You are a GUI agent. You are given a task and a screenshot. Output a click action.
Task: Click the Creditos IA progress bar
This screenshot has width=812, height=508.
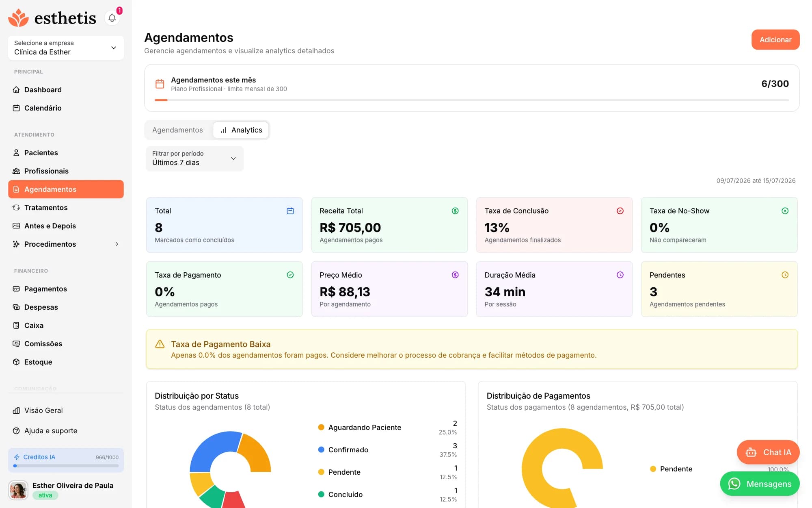coord(66,466)
